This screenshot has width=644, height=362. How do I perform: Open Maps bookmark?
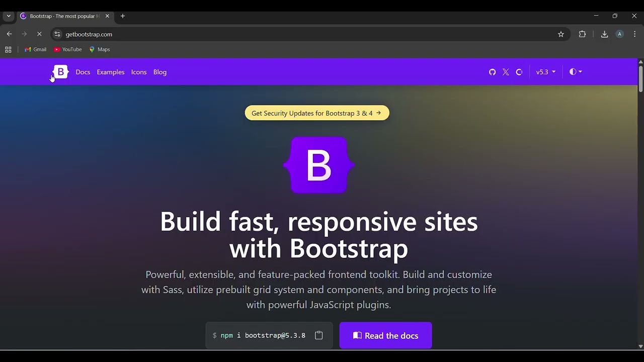[x=100, y=49]
